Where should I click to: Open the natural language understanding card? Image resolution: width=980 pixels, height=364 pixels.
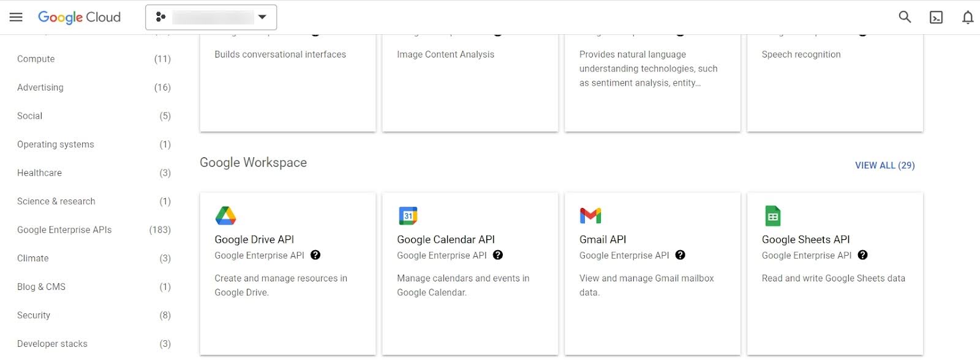[x=652, y=83]
